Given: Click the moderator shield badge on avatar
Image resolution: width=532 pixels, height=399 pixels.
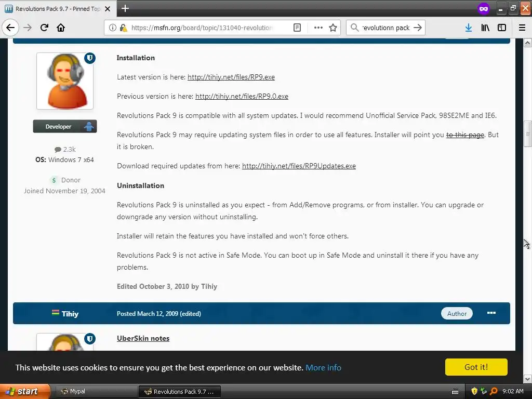Looking at the screenshot, I should (x=90, y=58).
